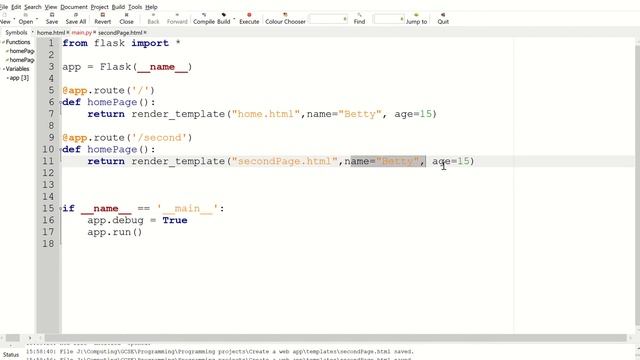
Task: Click the word True on line 16
Action: point(175,220)
